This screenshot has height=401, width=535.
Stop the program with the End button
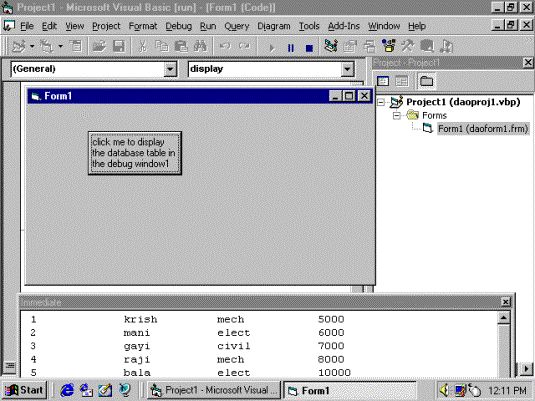click(x=309, y=47)
